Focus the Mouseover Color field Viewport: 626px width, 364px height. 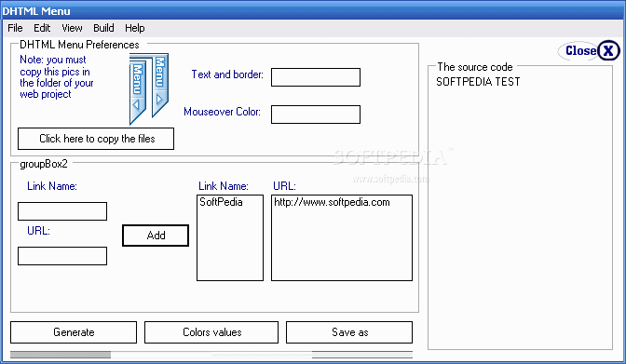click(x=316, y=115)
